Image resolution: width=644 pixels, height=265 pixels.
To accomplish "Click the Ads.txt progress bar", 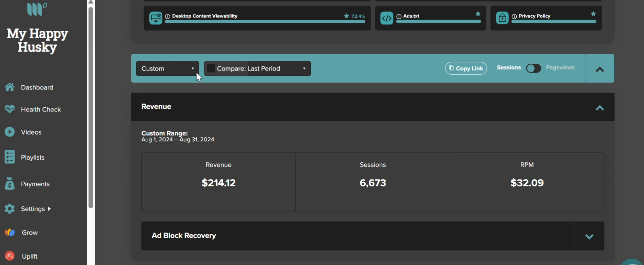I will pyautogui.click(x=438, y=22).
